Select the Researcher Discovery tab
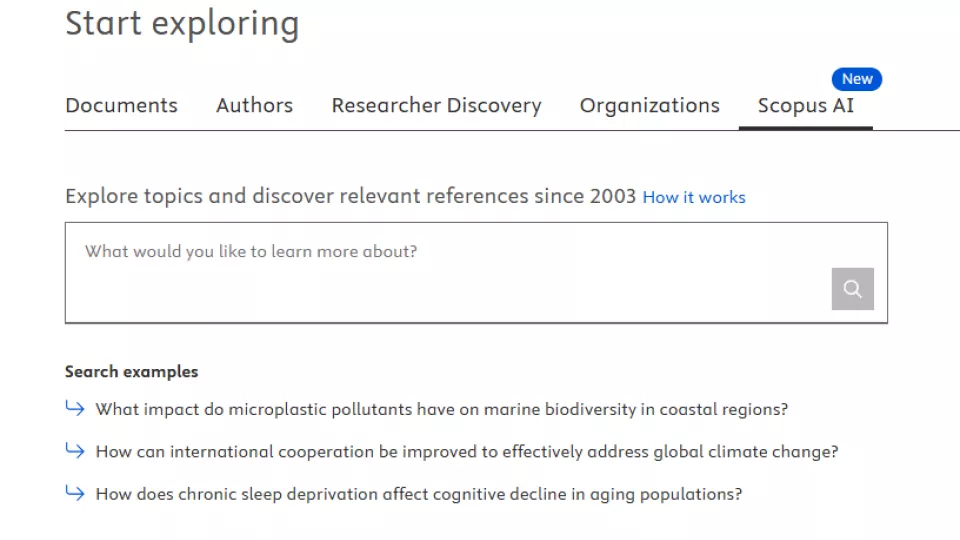The image size is (960, 540). 436,105
